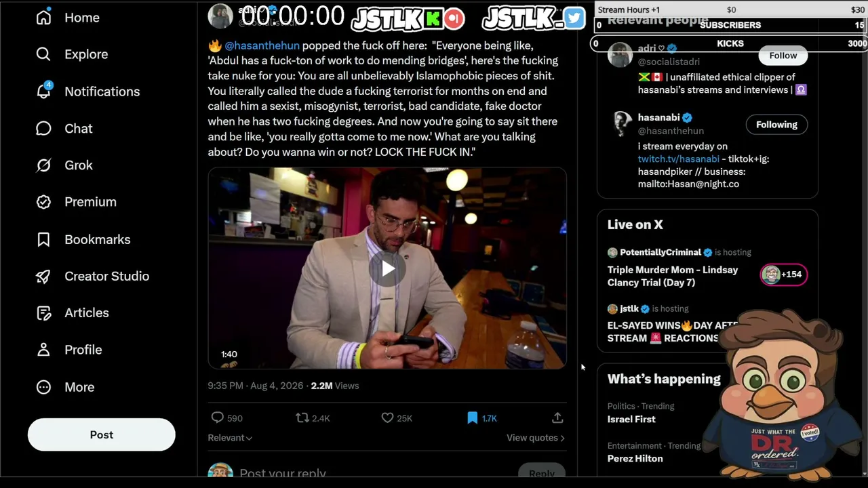The image size is (868, 488).
Task: Open the Creator Studio rocket icon
Action: click(43, 276)
